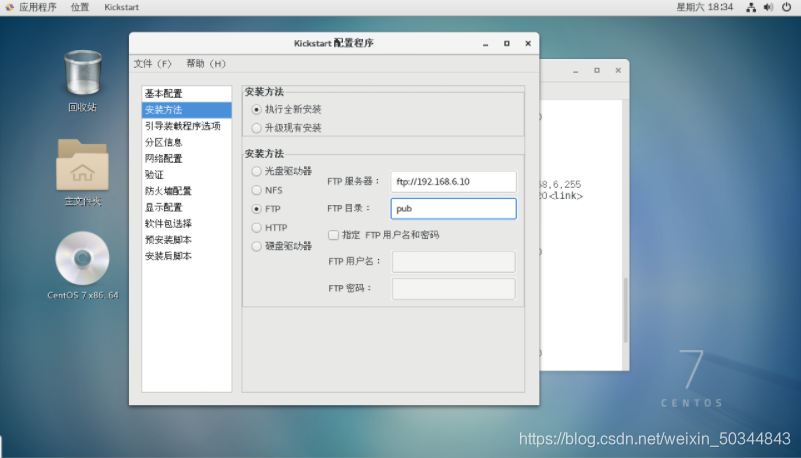The width and height of the screenshot is (801, 458).
Task: Open the 位置 places menu
Action: 80,7
